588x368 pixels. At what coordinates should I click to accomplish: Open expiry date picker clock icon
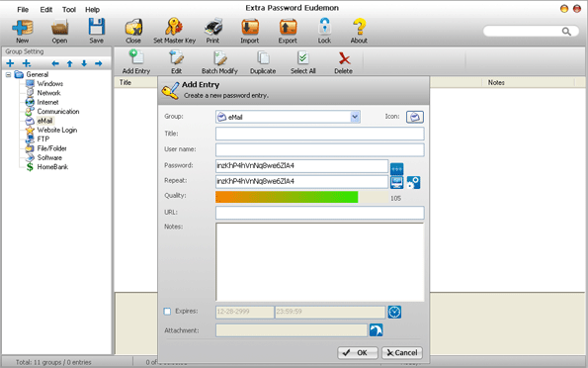pos(394,312)
